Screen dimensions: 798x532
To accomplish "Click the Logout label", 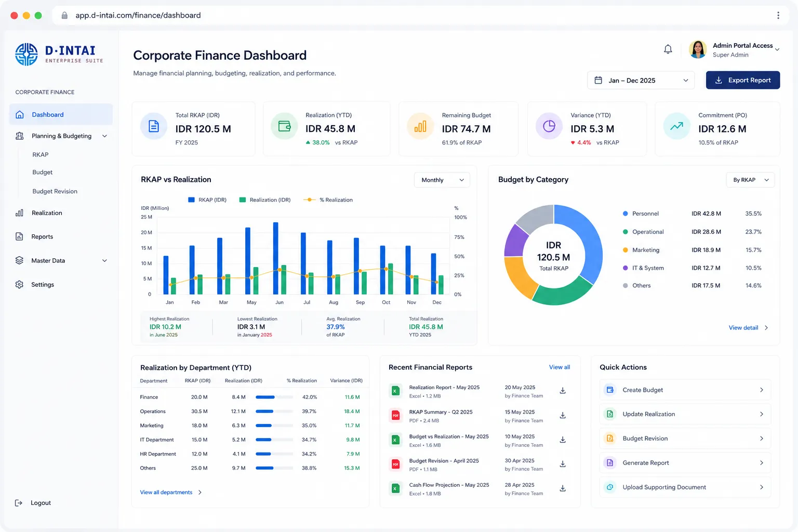I will click(41, 503).
